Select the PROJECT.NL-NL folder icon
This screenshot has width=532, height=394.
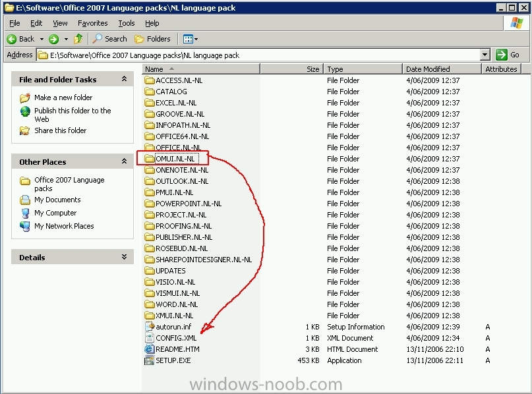click(149, 215)
